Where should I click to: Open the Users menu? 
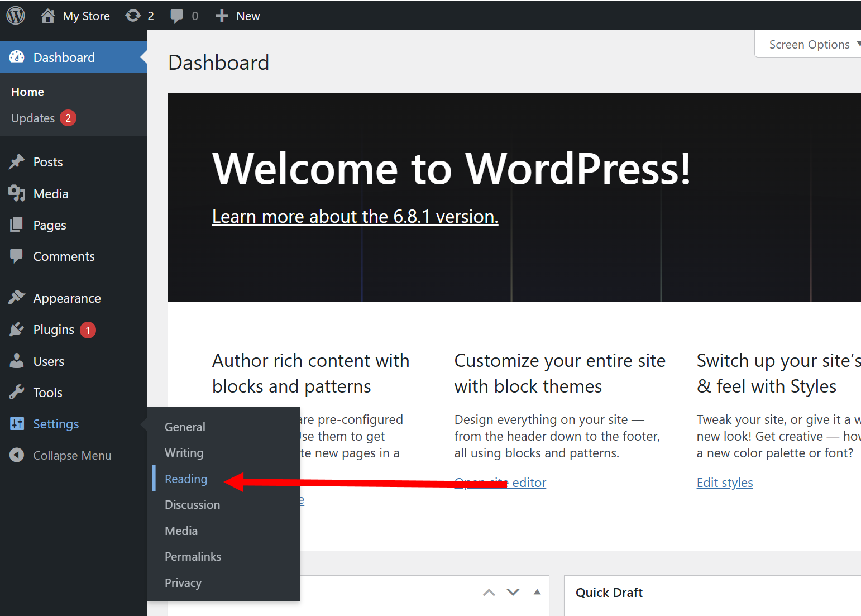tap(49, 361)
